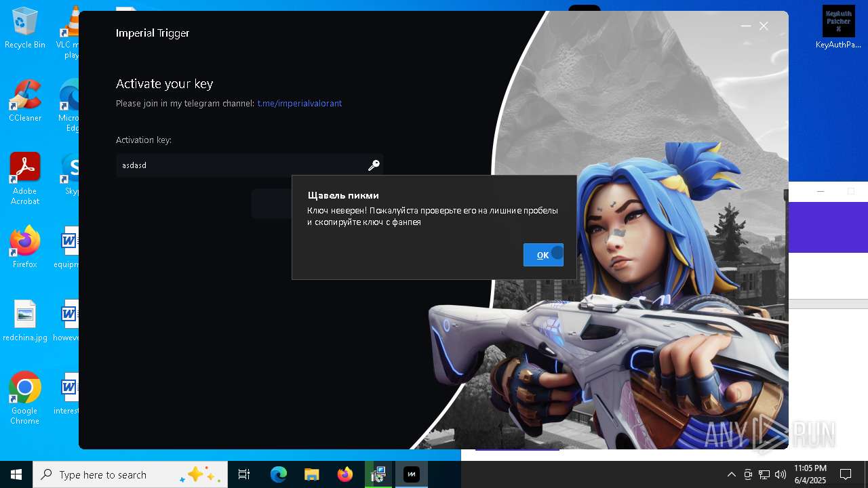This screenshot has width=868, height=488.
Task: Click the "Activate your key" heading
Action: coord(165,83)
